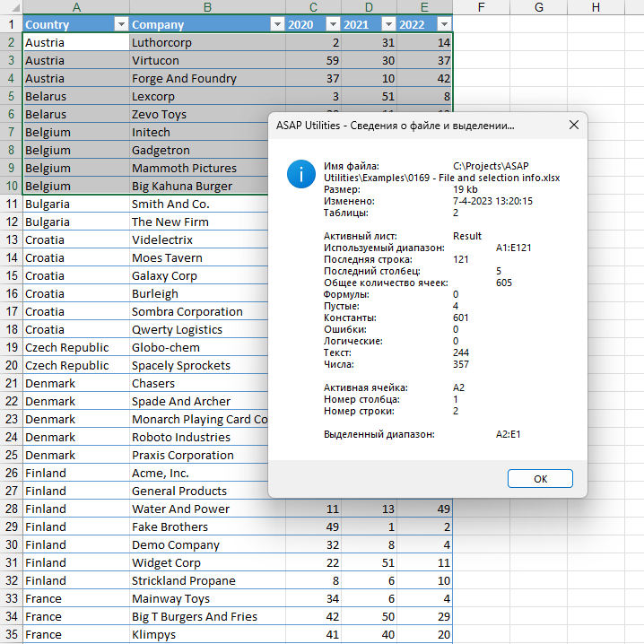Click cell containing The New Firm

199,222
